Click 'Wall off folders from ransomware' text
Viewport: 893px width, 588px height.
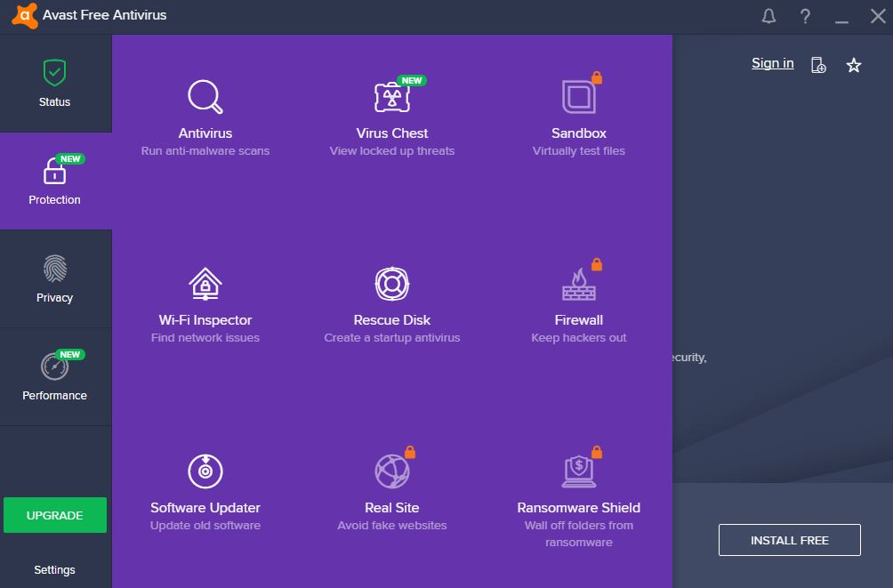click(x=579, y=534)
